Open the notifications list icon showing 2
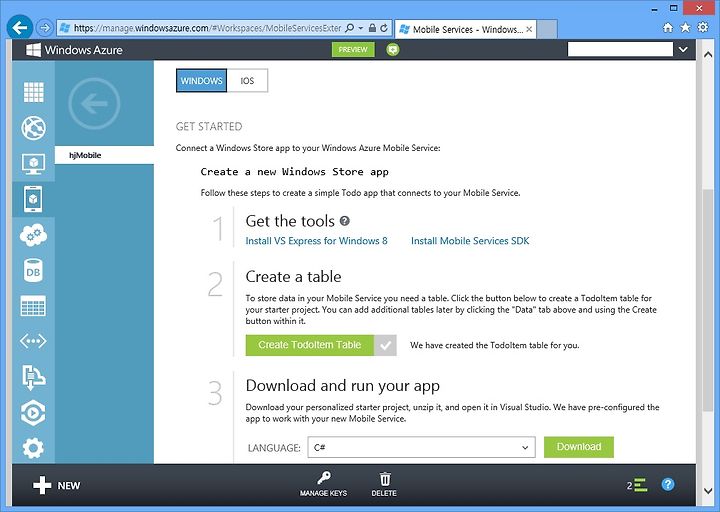The width and height of the screenshot is (720, 512). pyautogui.click(x=637, y=485)
